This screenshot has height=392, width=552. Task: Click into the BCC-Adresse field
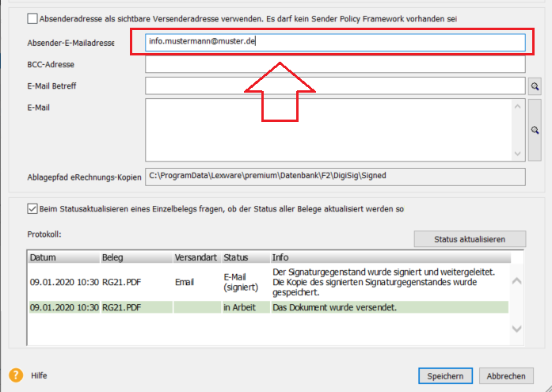pyautogui.click(x=335, y=64)
